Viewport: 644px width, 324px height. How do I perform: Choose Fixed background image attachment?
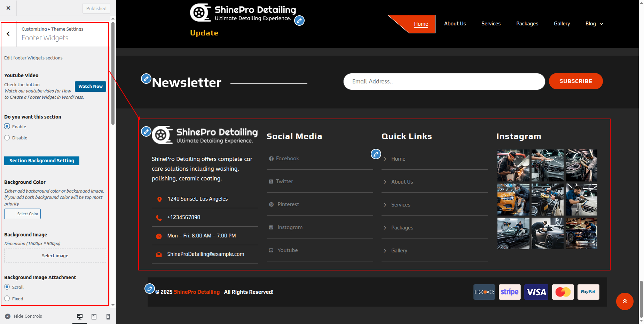point(7,299)
